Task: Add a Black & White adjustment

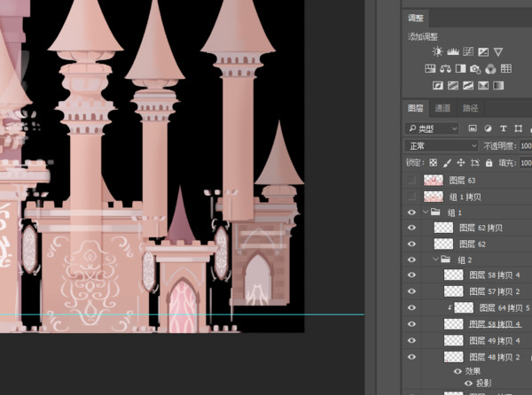Action: (460, 69)
